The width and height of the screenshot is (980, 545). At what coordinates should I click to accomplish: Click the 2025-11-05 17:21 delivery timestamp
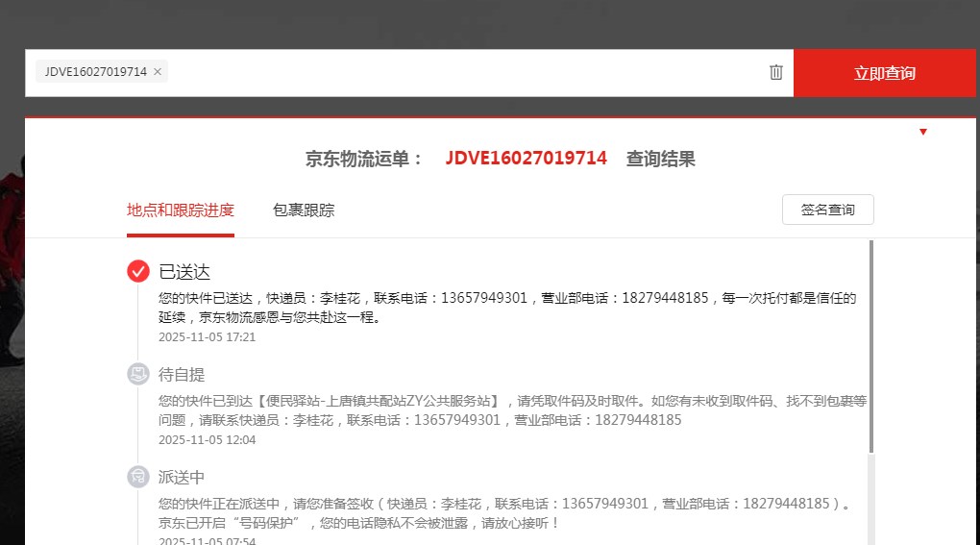207,337
